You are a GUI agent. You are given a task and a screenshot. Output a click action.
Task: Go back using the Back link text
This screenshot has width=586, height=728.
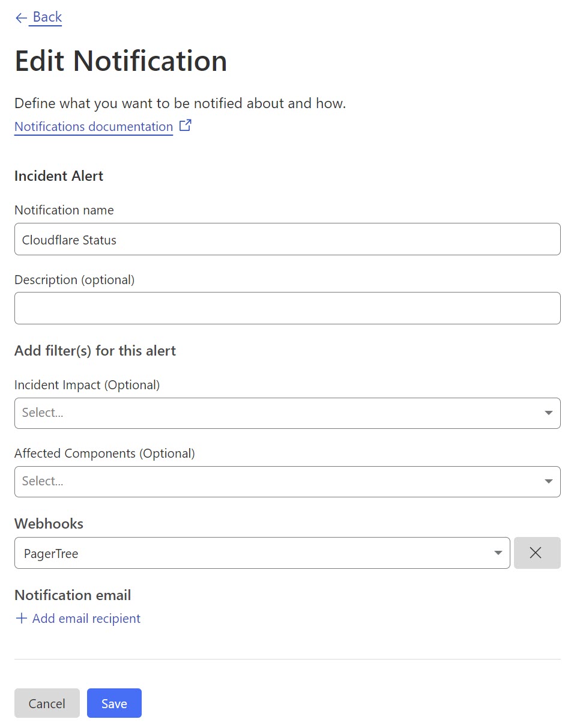47,17
